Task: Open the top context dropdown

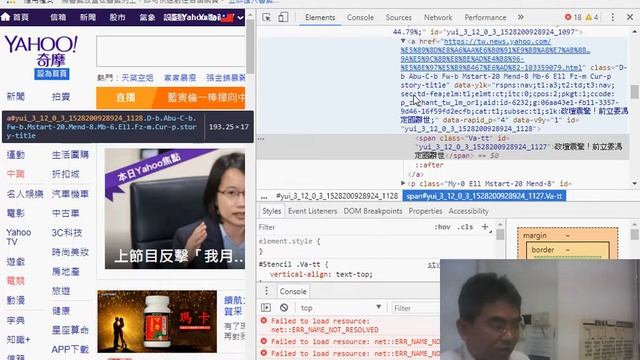Action: coord(341,308)
